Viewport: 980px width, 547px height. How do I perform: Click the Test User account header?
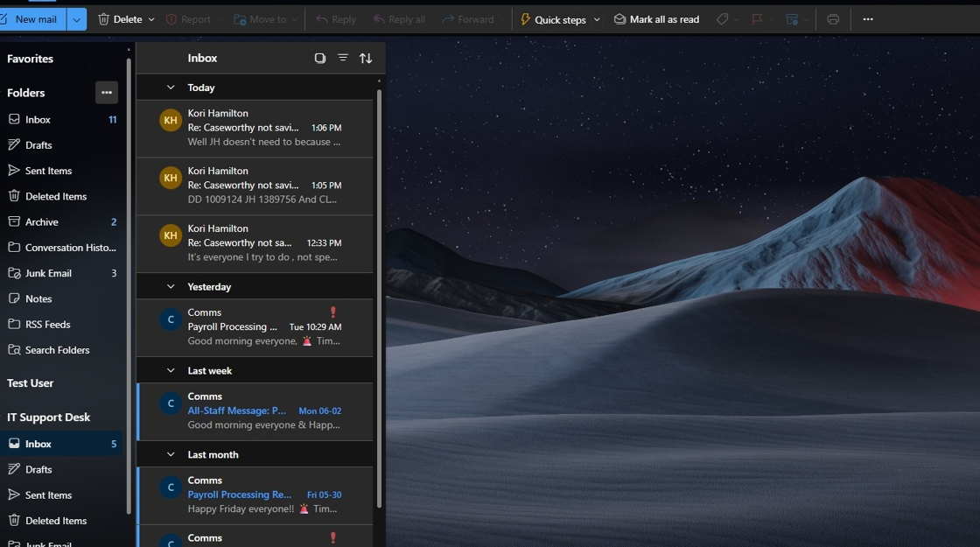point(30,383)
